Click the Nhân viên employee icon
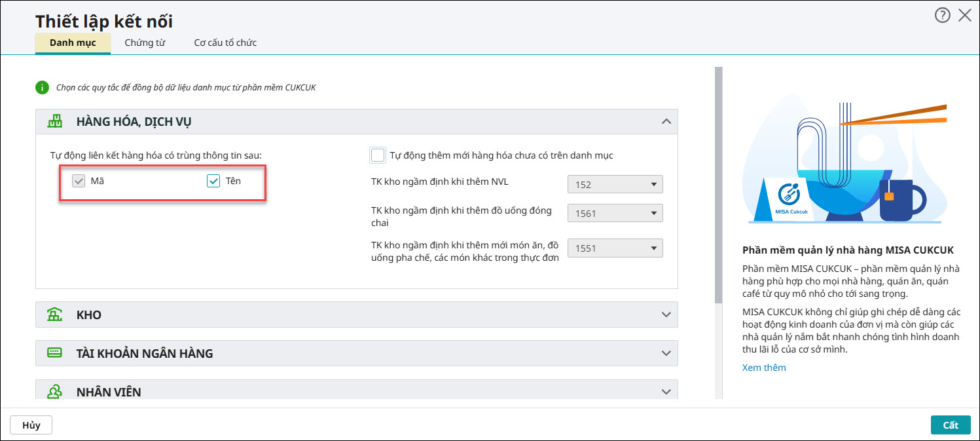Screen dimensions: 980x441 click(54, 391)
